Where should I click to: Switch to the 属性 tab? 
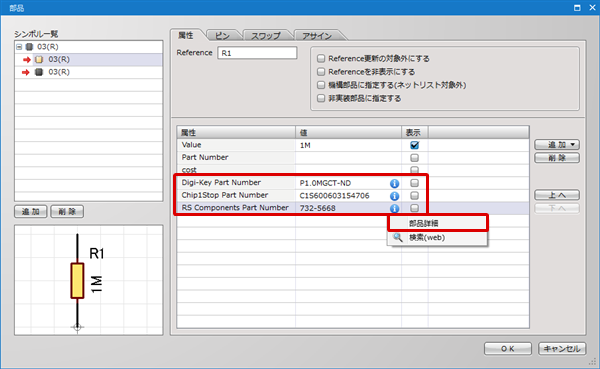point(186,36)
